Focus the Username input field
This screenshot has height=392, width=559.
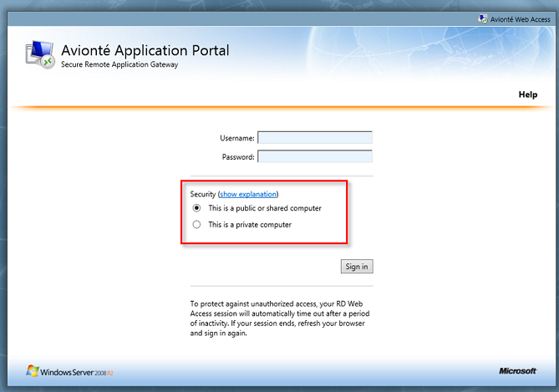tap(315, 138)
